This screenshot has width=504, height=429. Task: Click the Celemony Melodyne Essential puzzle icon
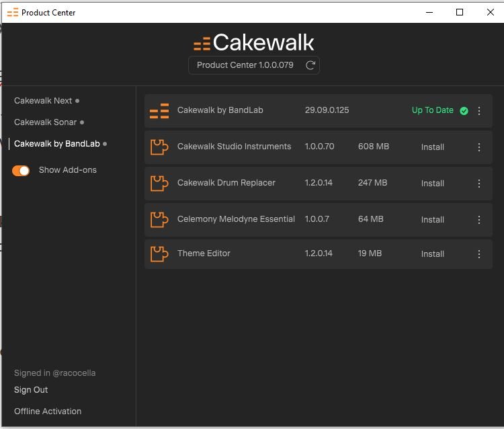tap(159, 220)
